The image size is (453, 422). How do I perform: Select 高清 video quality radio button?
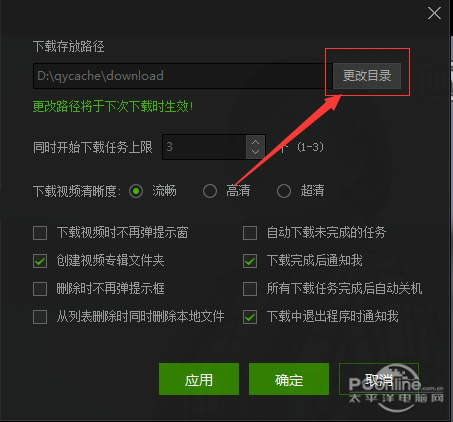pos(210,191)
